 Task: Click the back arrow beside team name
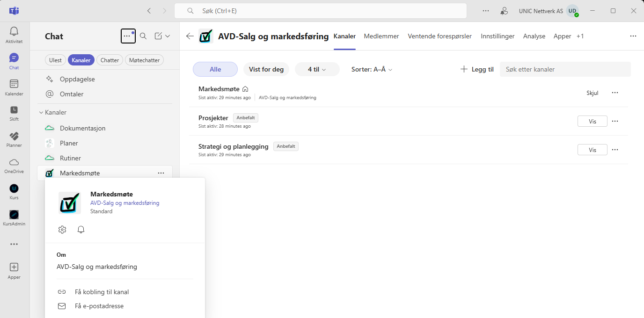pyautogui.click(x=190, y=36)
